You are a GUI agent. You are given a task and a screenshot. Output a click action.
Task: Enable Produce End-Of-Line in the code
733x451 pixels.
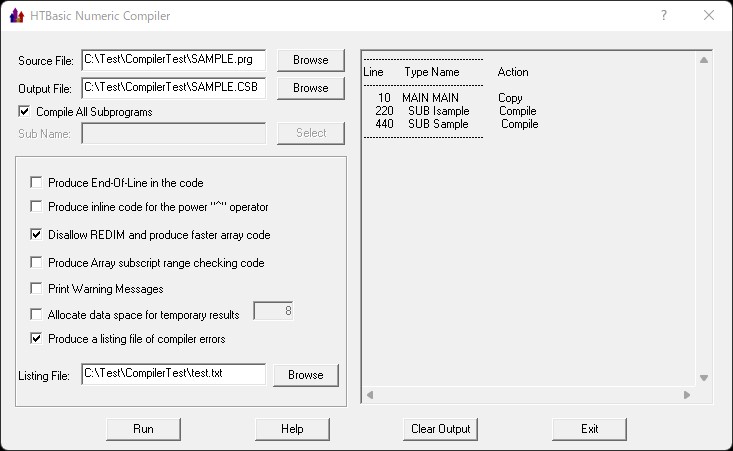pos(36,182)
